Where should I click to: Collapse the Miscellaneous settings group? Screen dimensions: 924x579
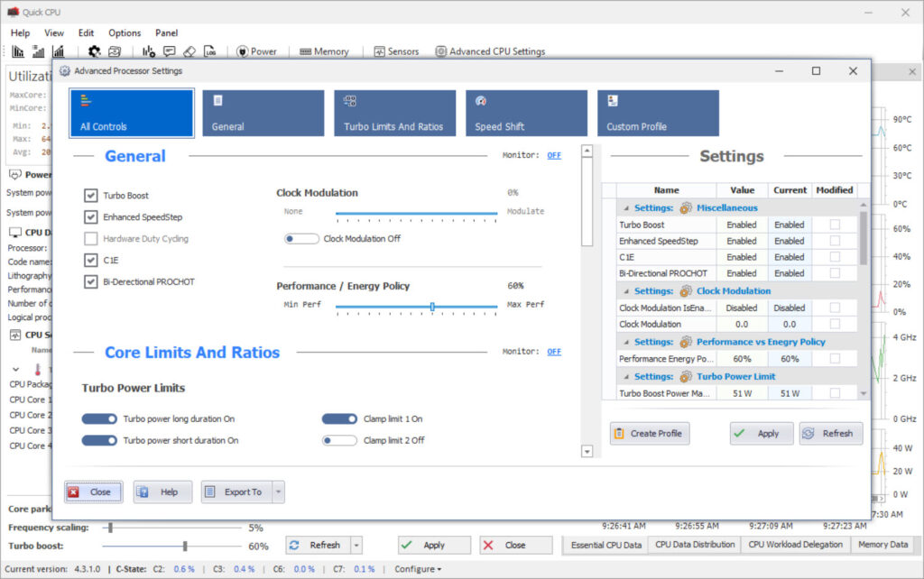(626, 208)
